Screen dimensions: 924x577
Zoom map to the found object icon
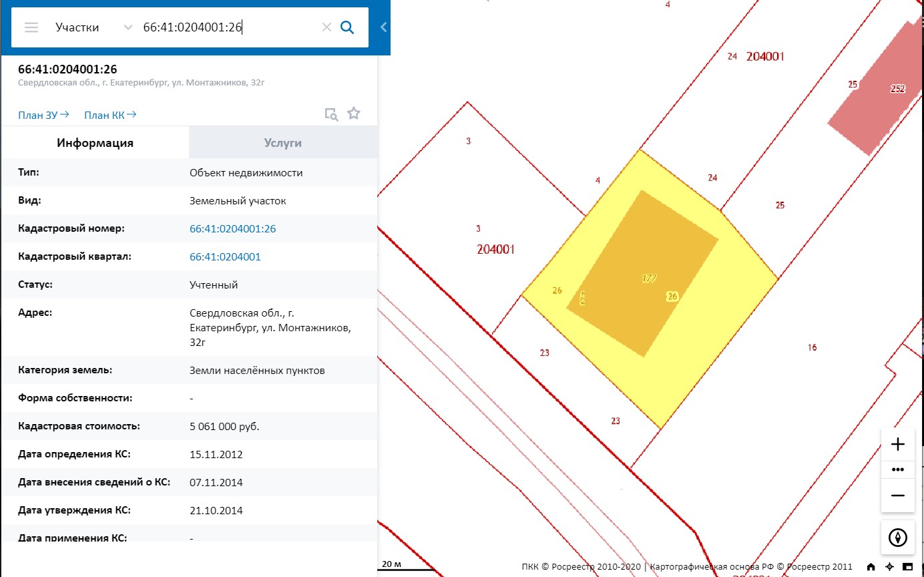coord(331,114)
